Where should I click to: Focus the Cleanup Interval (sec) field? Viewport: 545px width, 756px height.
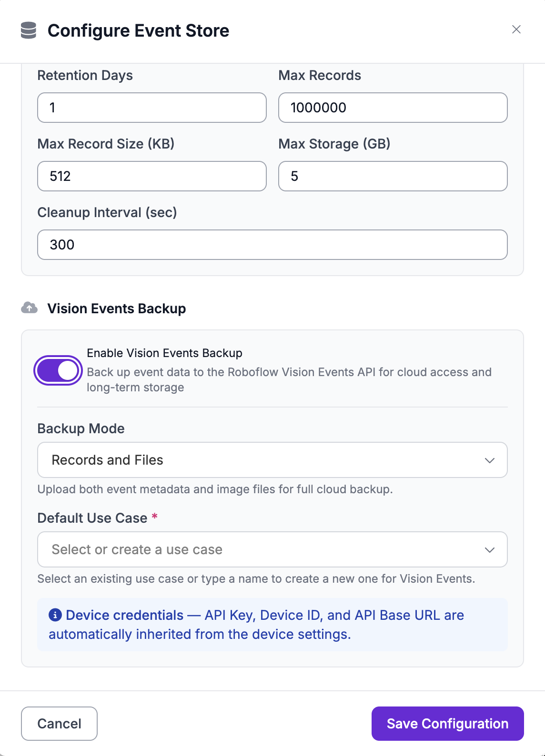pos(272,245)
